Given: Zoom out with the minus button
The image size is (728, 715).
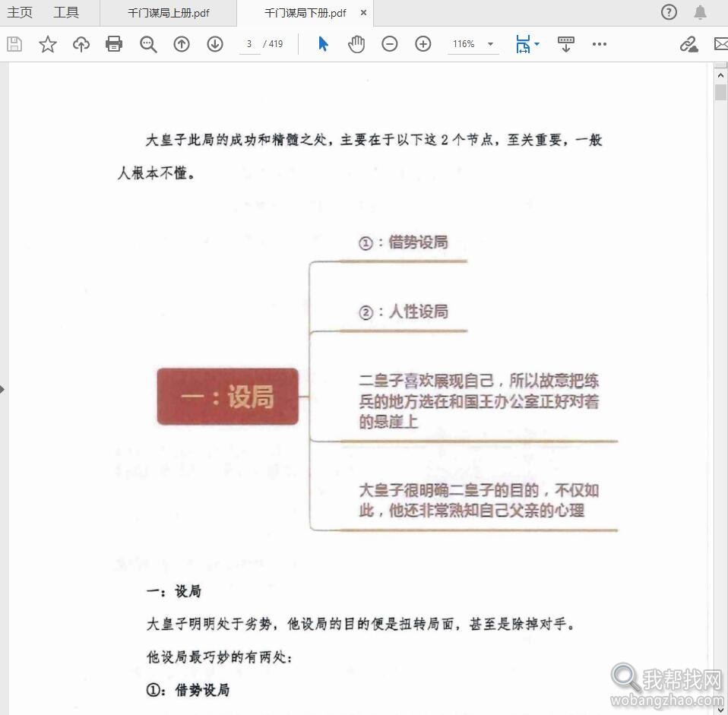Looking at the screenshot, I should click(x=390, y=44).
